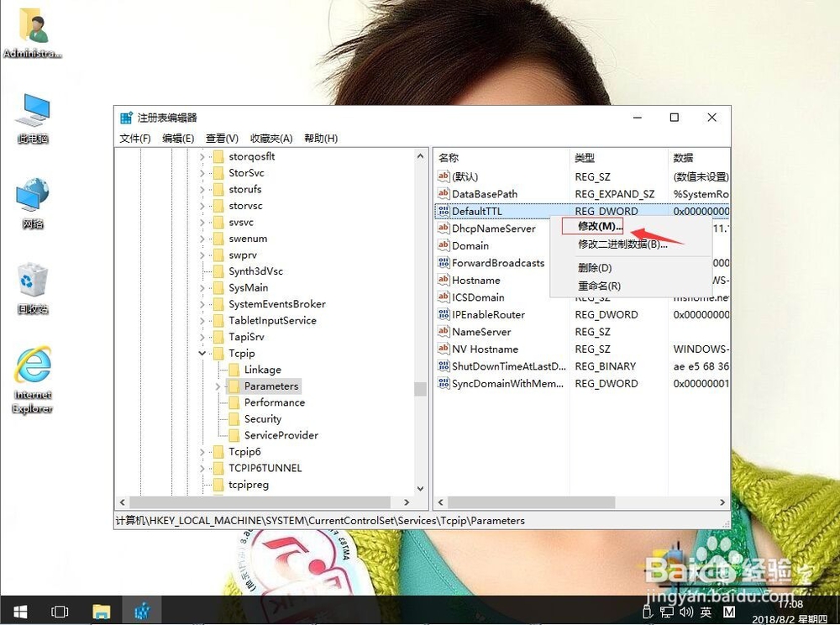Viewport: 840px width, 625px height.
Task: Click the volume icon in system tray
Action: click(x=686, y=612)
